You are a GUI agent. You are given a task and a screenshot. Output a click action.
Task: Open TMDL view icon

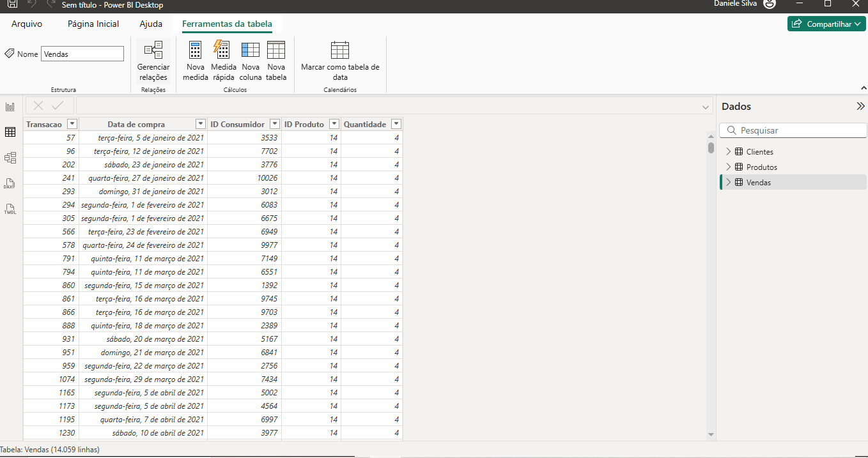tap(10, 209)
